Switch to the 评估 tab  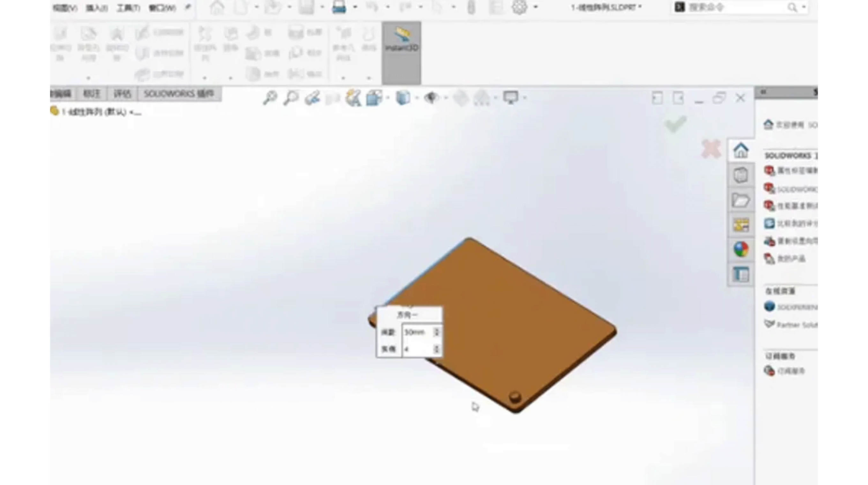(x=122, y=93)
